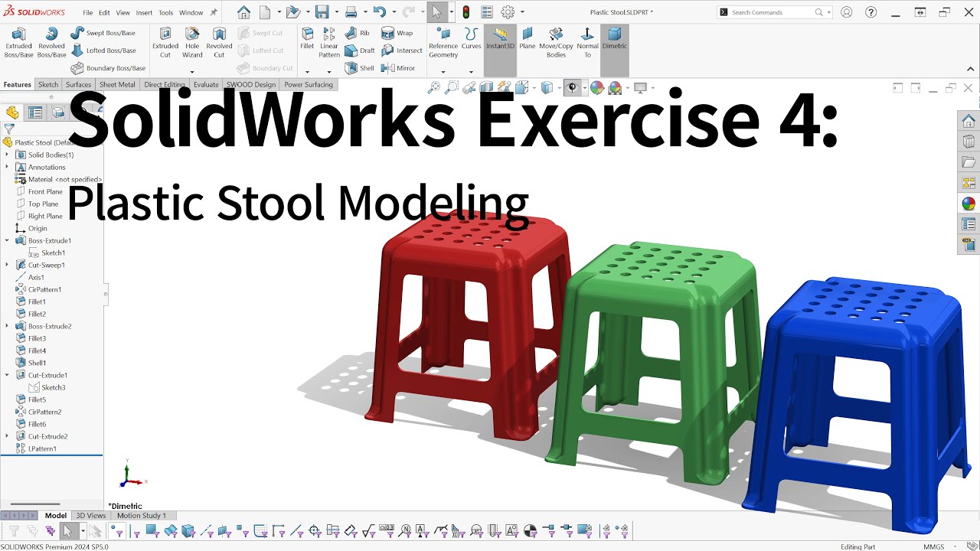Switch to the Sketch tab
Screen dimensions: 980x551
click(48, 85)
